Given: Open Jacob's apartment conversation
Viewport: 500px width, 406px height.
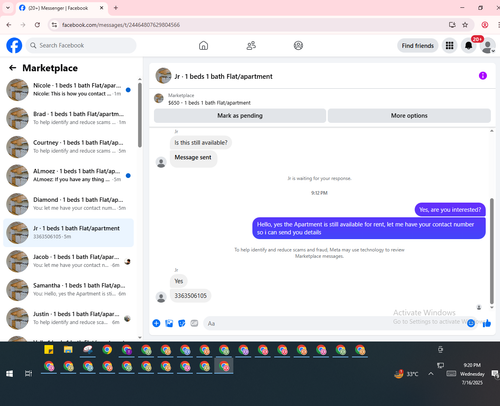Looking at the screenshot, I should pos(68,261).
